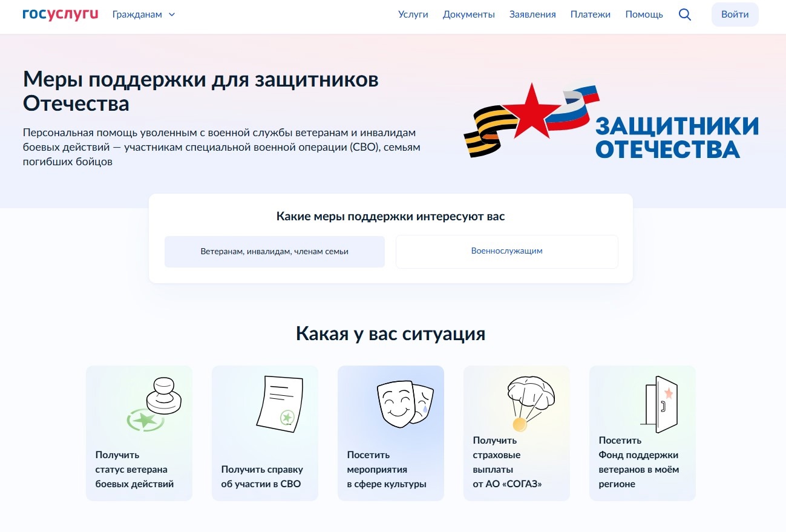This screenshot has width=786, height=532.
Task: Open Получить справку об участии в СВО
Action: pyautogui.click(x=265, y=433)
